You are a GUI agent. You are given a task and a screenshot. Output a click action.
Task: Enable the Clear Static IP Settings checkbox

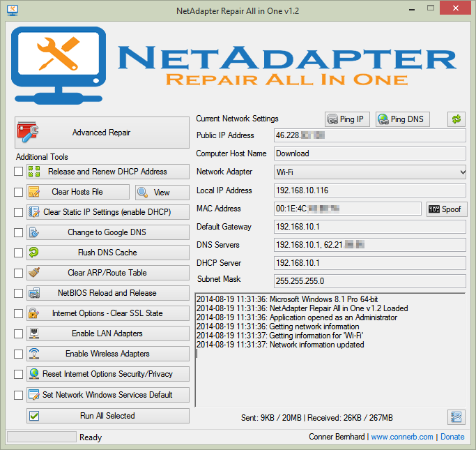tap(19, 212)
